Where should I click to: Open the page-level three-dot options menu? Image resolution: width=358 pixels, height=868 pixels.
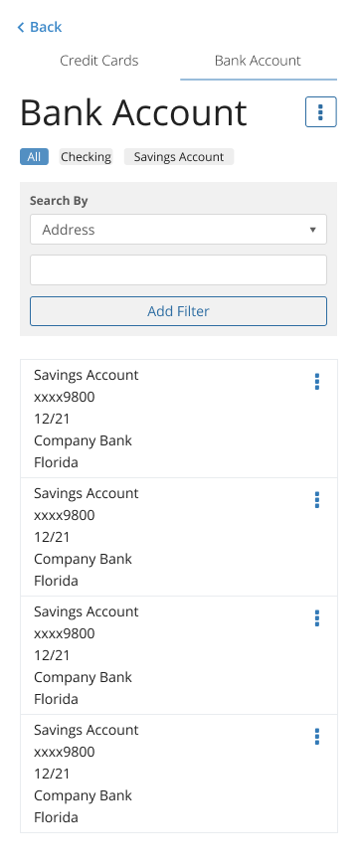point(320,111)
